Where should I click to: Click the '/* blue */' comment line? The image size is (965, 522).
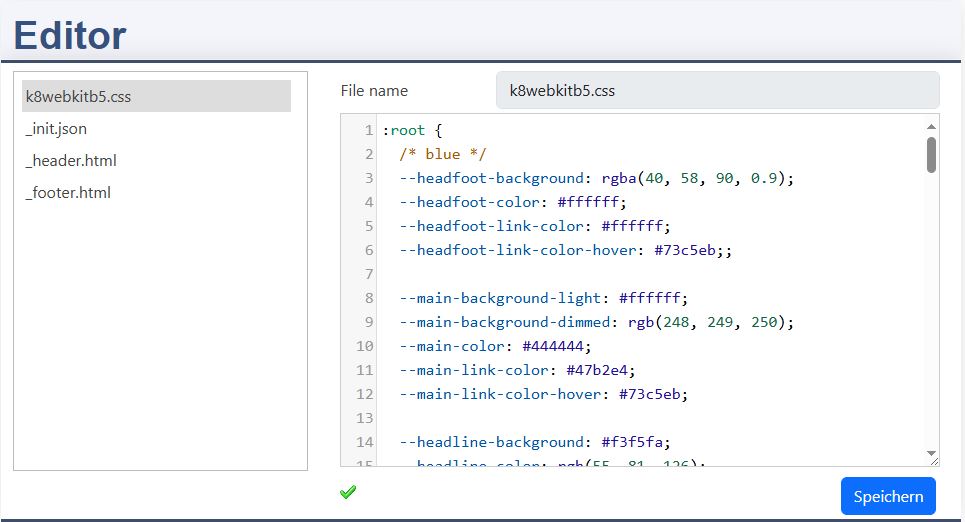point(442,154)
